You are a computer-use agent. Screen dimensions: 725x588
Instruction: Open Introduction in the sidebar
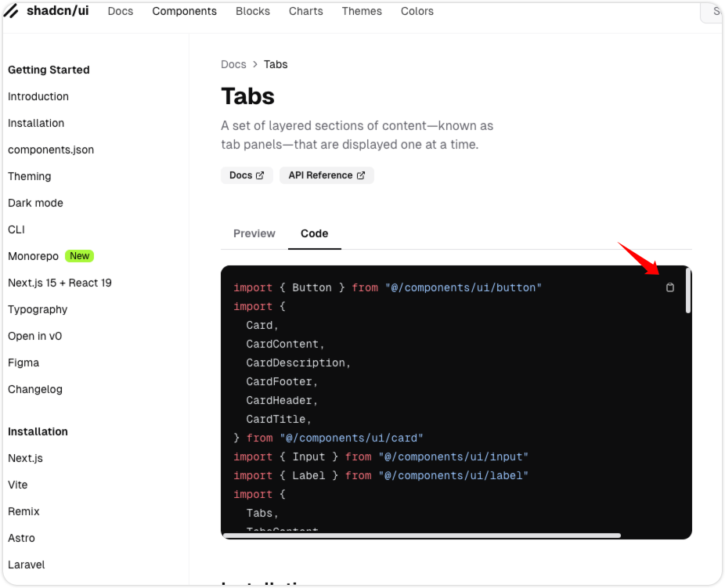[x=38, y=96]
